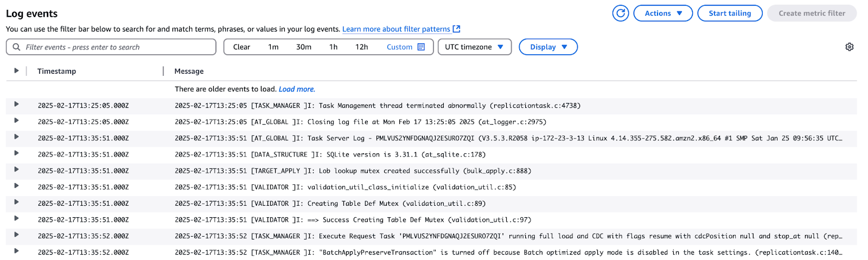The image size is (868, 260).
Task: Select the 1m time range
Action: tap(273, 47)
